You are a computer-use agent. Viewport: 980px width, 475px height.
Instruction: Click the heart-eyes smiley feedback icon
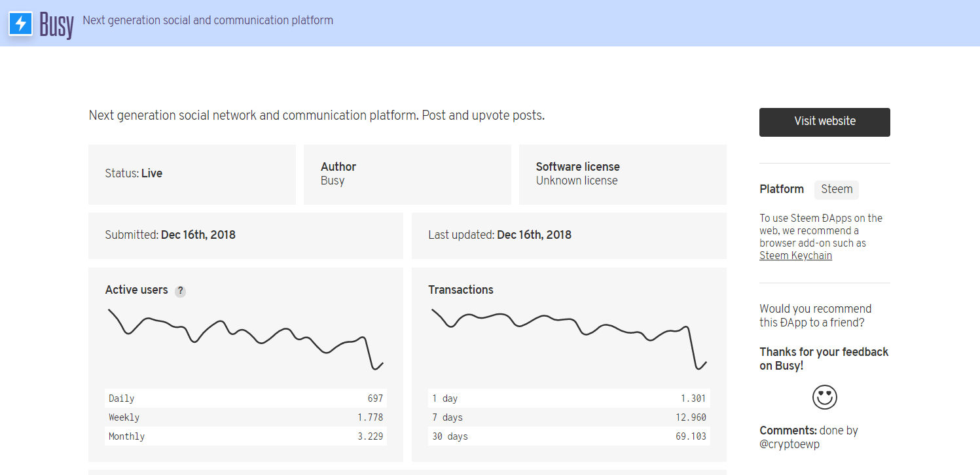tap(825, 397)
